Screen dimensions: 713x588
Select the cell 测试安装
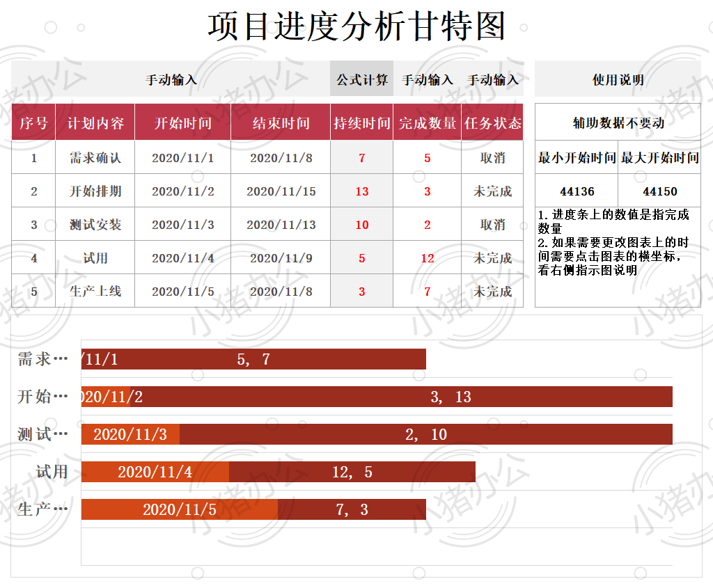click(x=95, y=224)
